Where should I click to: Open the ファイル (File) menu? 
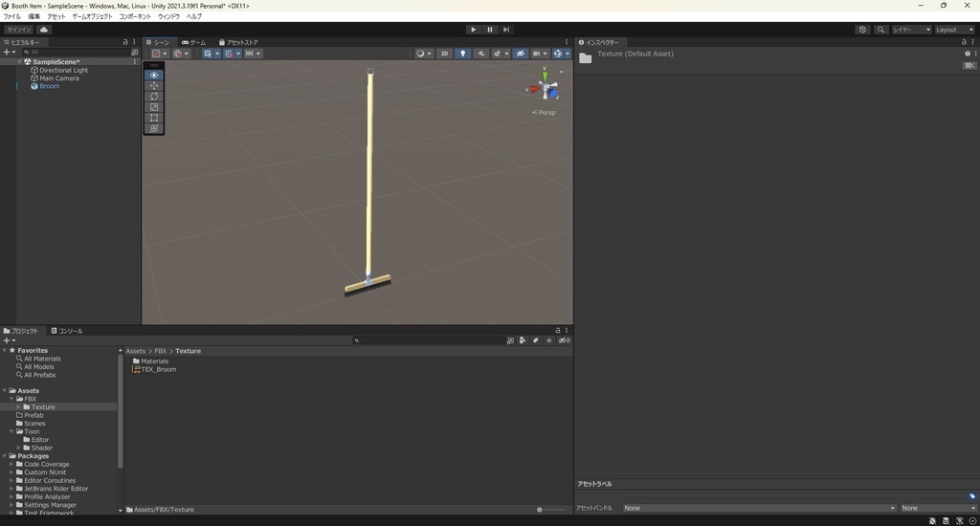pyautogui.click(x=11, y=16)
